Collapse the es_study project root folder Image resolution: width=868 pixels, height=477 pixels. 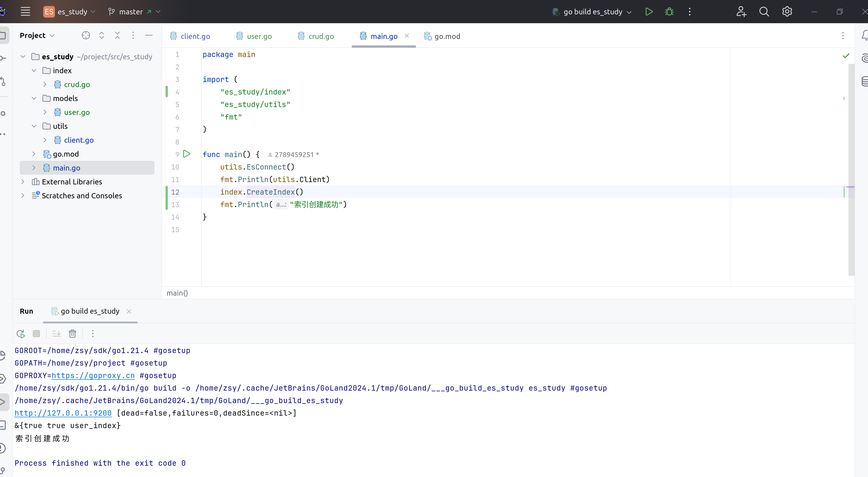point(23,56)
